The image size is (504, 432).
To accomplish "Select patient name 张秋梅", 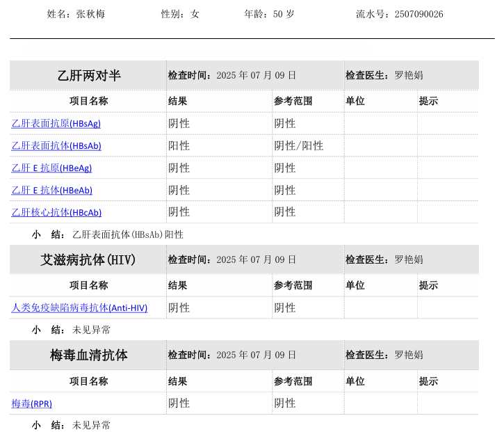I will [x=90, y=14].
